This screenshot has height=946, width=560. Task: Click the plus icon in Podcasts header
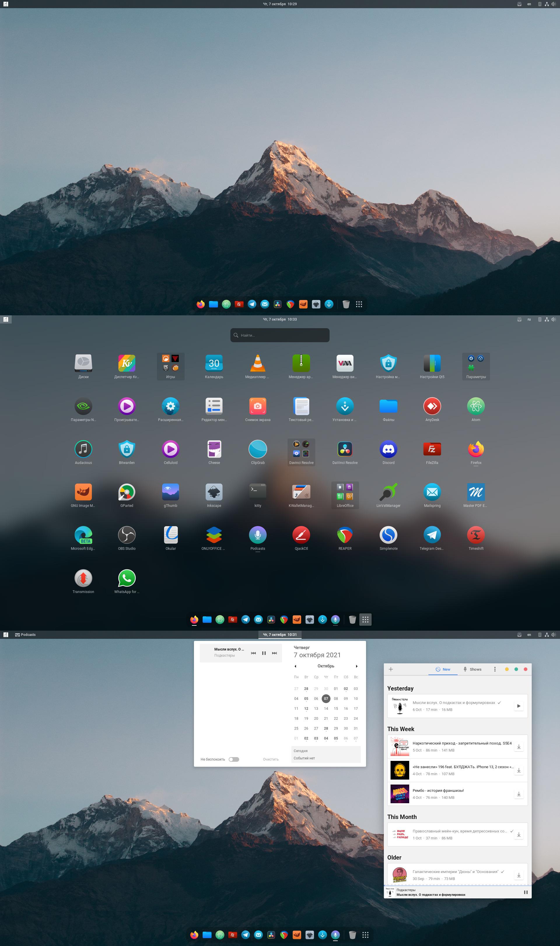coord(391,669)
